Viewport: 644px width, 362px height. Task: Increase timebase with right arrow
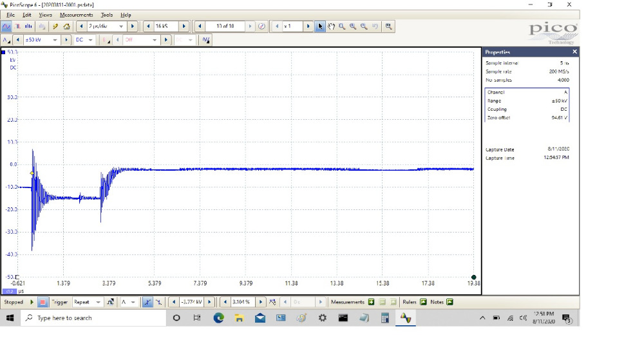132,26
